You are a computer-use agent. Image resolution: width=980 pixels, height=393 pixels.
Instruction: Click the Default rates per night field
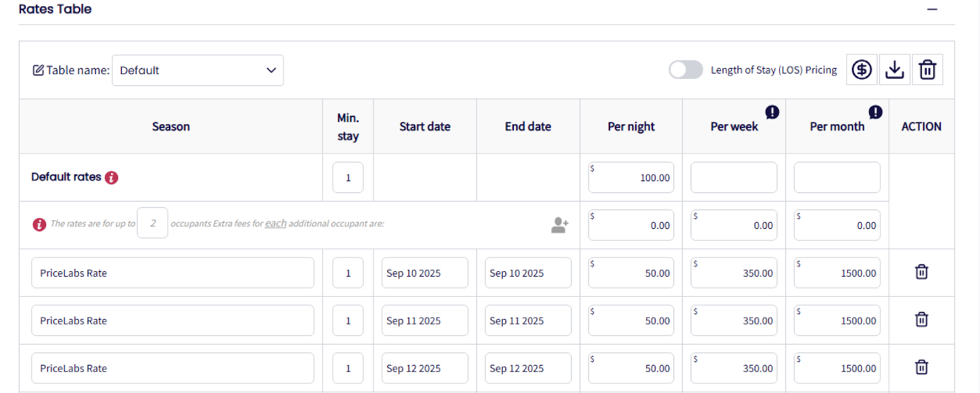[631, 178]
